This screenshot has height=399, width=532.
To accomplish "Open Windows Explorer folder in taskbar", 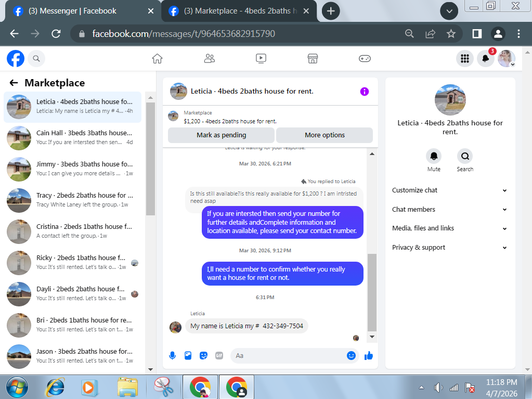I will [x=127, y=387].
